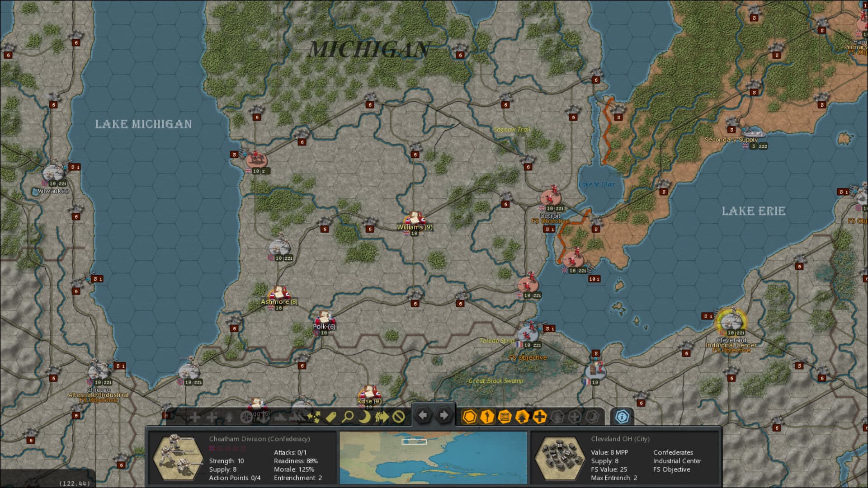Click the MICHIGAN state label
Viewport: 868px width, 488px height.
click(x=369, y=49)
